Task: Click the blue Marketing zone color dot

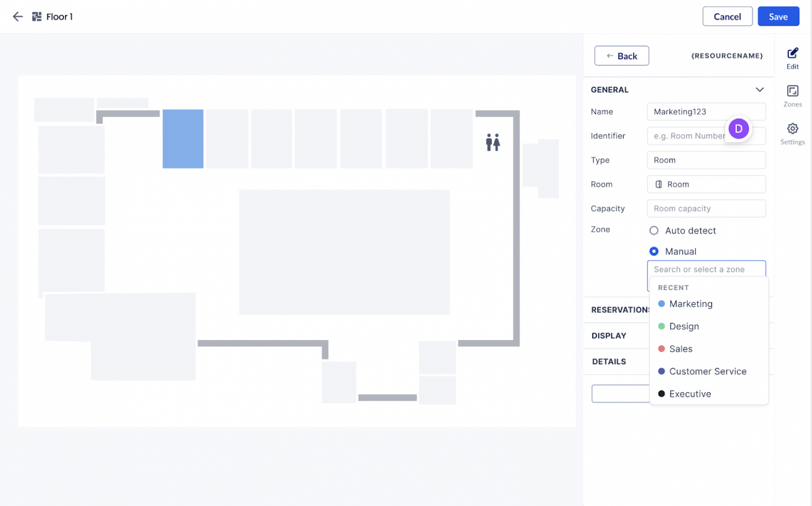Action: (x=661, y=304)
